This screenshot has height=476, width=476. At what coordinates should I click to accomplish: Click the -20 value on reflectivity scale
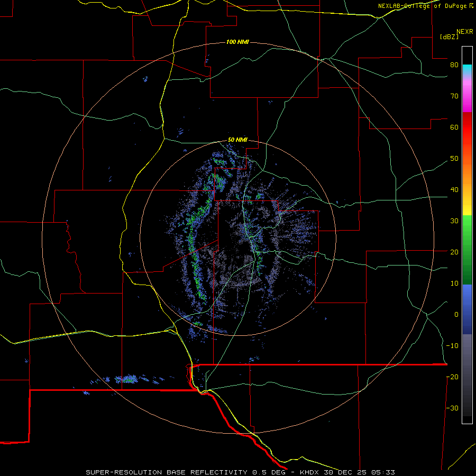click(452, 377)
